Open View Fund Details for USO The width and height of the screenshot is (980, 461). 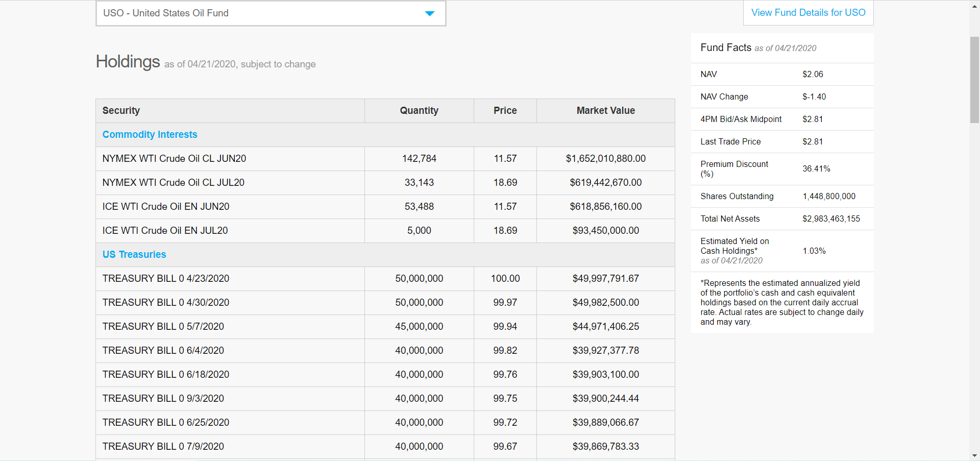click(x=808, y=13)
